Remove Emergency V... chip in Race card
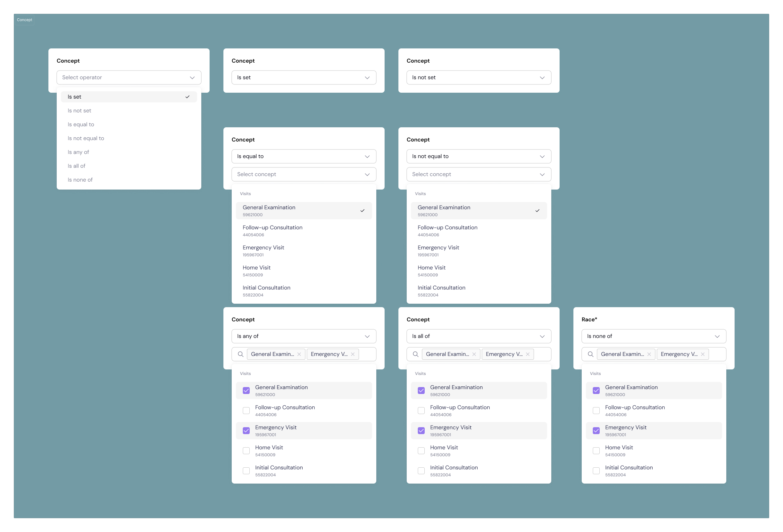The image size is (783, 532). [x=703, y=354]
